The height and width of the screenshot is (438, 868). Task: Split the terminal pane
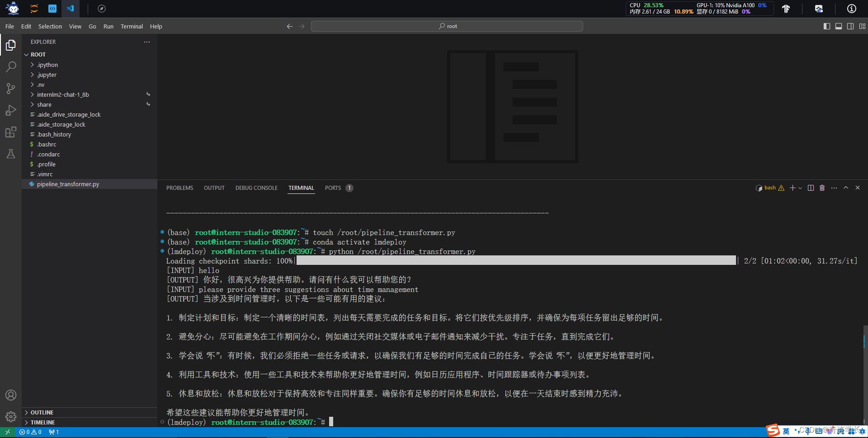pyautogui.click(x=811, y=188)
